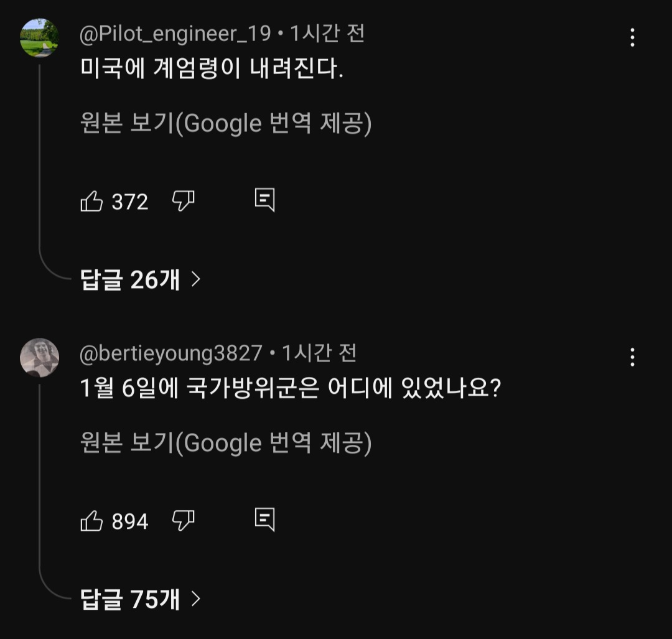Viewport: 672px width, 639px height.
Task: Like the comment with 894 likes
Action: [x=91, y=521]
